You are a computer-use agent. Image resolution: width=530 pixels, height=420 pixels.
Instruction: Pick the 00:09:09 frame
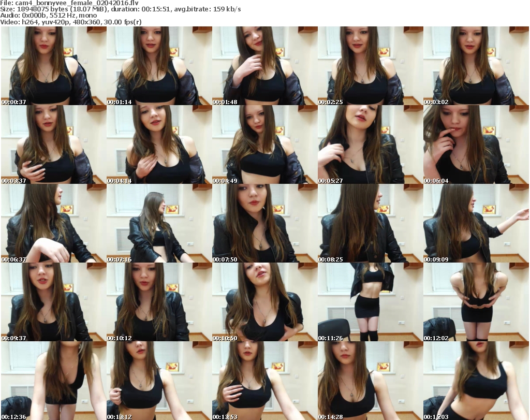476,223
